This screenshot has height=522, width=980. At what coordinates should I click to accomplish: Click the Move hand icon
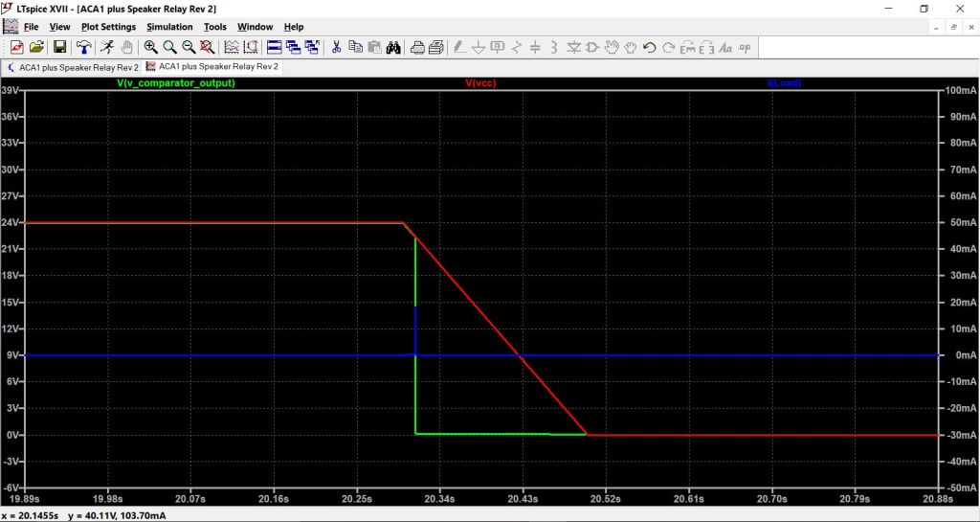[612, 48]
